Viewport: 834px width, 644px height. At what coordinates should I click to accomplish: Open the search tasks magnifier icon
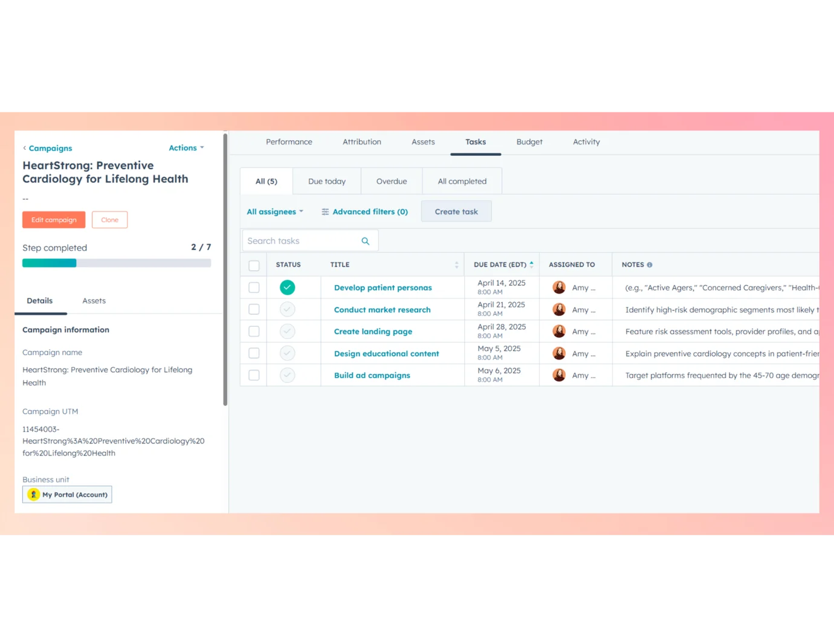pyautogui.click(x=365, y=240)
